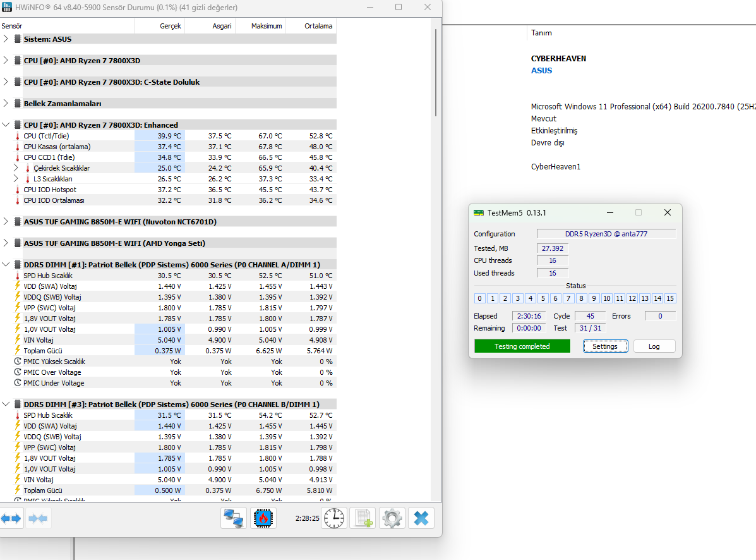Click the green Testing completed bar

click(x=522, y=346)
